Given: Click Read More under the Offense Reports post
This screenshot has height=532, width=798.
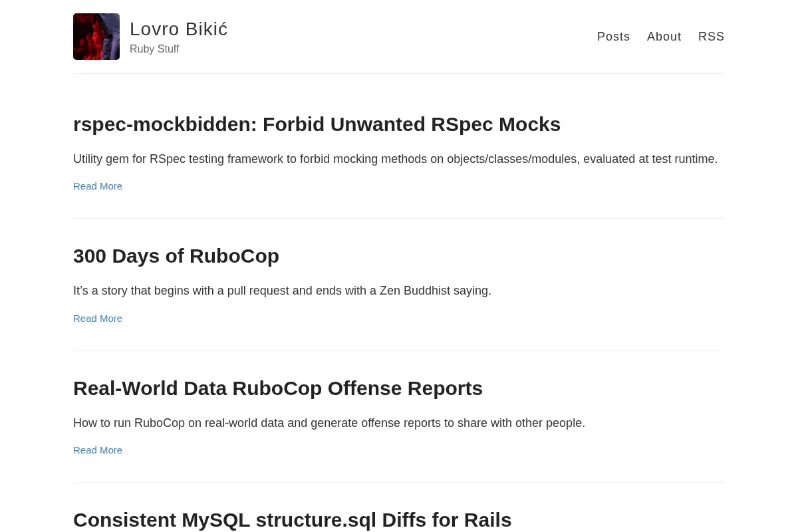Looking at the screenshot, I should 98,450.
